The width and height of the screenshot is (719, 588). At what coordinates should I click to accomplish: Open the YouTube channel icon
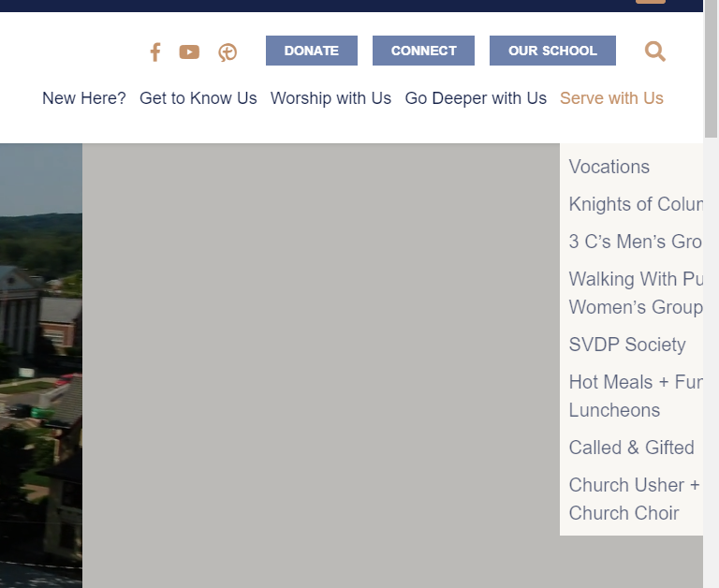pos(189,51)
